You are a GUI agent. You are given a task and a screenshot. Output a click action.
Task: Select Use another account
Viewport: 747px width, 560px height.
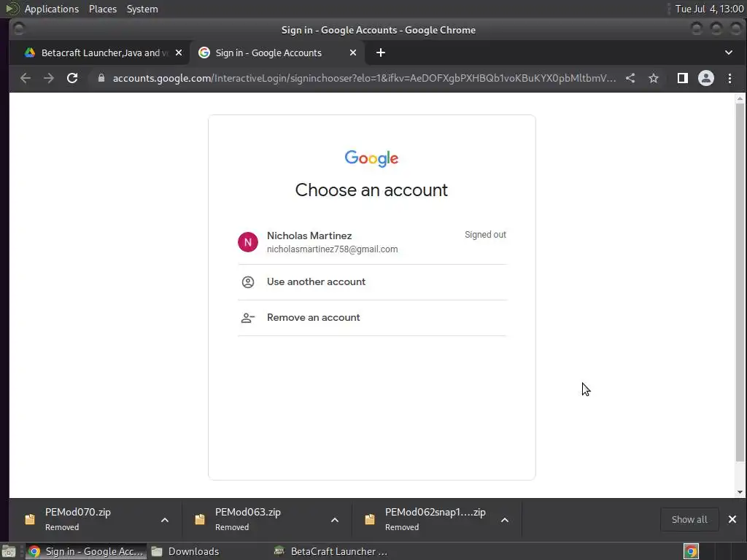coord(372,282)
